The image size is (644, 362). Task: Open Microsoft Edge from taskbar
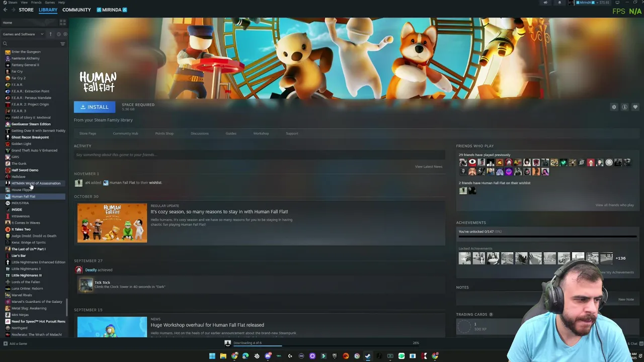click(x=245, y=356)
